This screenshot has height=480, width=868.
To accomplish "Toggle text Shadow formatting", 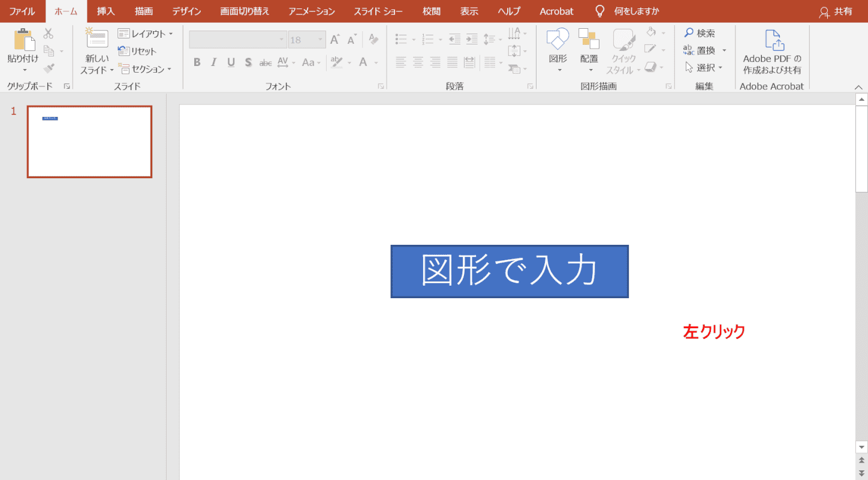I will [x=248, y=62].
